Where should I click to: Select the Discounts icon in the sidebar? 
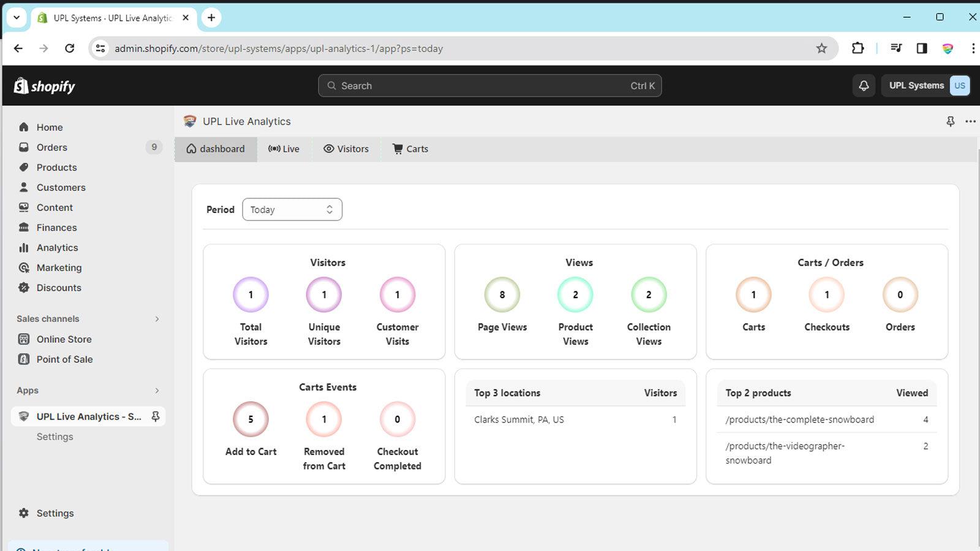point(23,287)
